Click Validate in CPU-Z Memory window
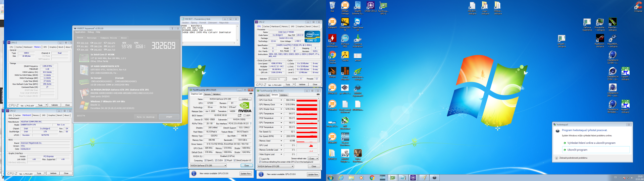The width and height of the screenshot is (644, 181). 55,105
